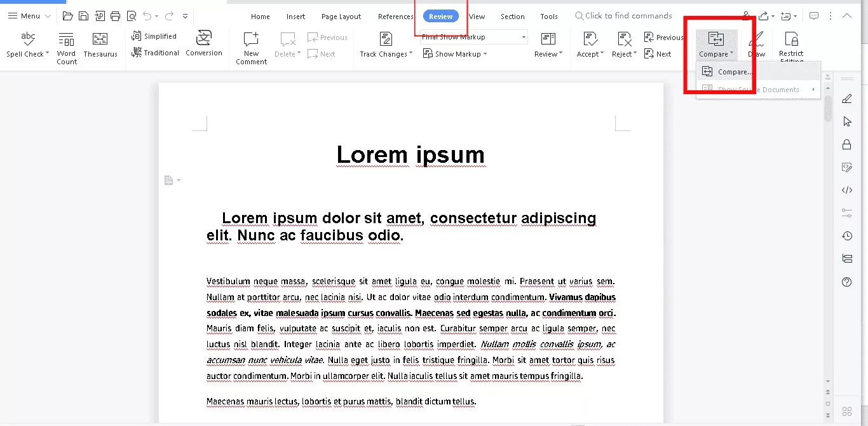Open the sliders settings icon in sidebar
The height and width of the screenshot is (426, 868).
(x=846, y=213)
